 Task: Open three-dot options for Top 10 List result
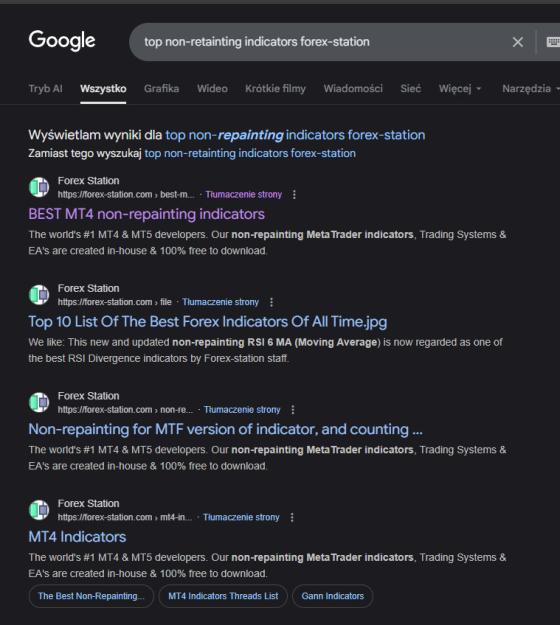click(x=271, y=302)
